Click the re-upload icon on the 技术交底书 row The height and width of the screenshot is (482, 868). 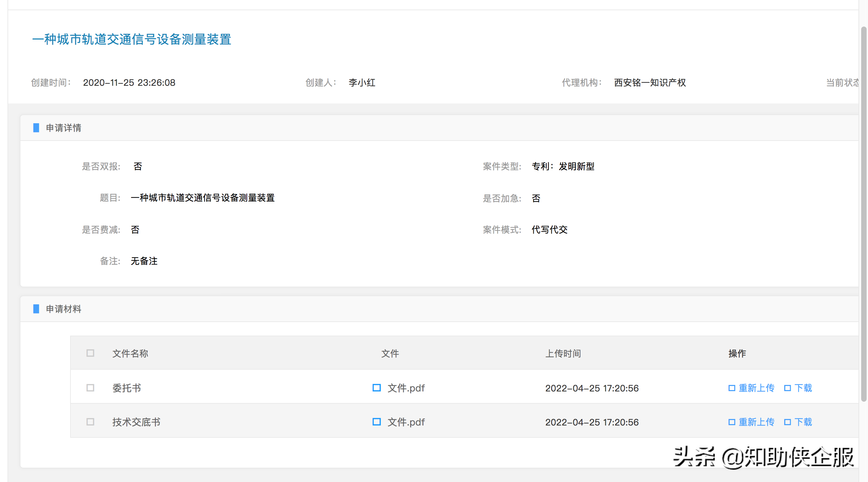point(732,422)
